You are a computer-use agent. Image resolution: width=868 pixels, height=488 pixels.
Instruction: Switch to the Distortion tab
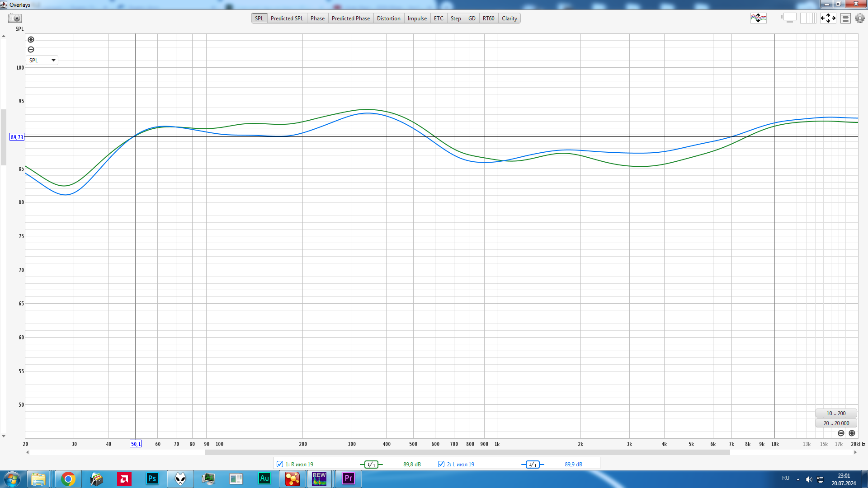[x=388, y=19]
